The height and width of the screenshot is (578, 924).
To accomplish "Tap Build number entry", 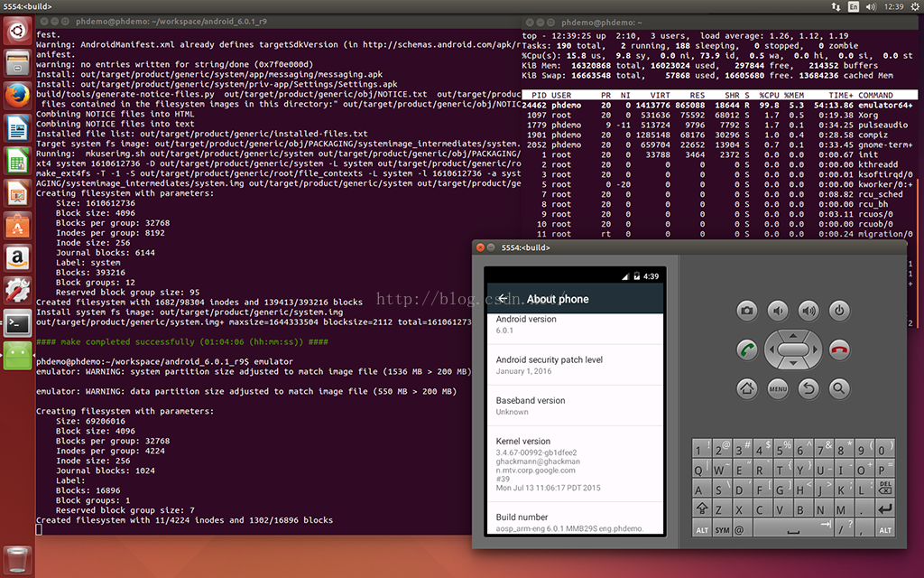I will [575, 519].
